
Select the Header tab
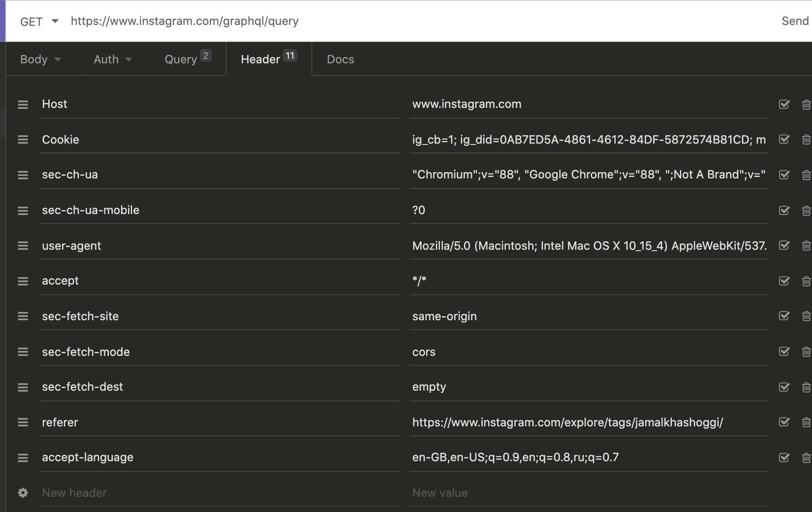coord(269,59)
